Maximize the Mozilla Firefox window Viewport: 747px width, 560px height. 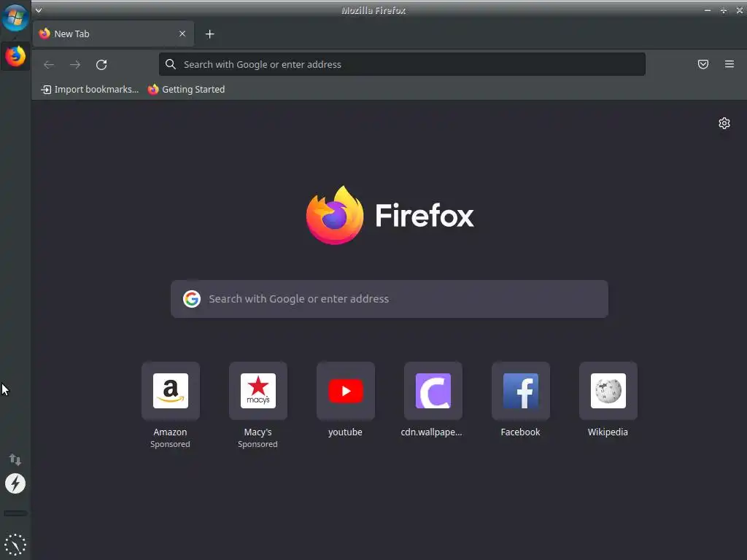pyautogui.click(x=723, y=10)
